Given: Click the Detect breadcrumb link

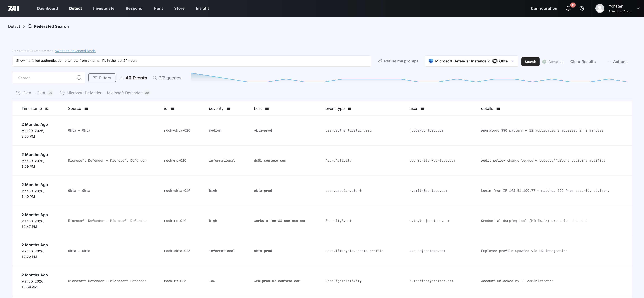Looking at the screenshot, I should click(x=14, y=26).
